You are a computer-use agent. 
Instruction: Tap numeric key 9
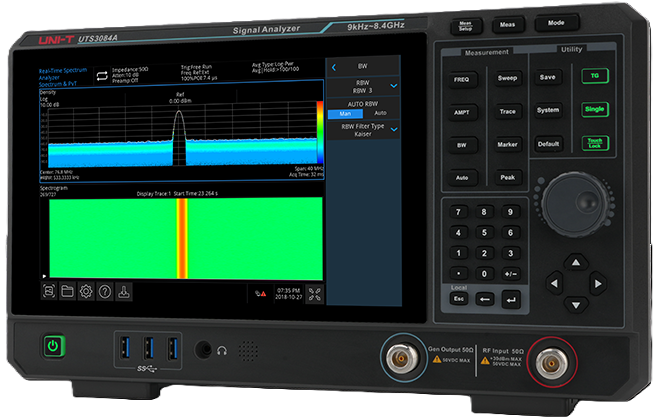(x=510, y=212)
